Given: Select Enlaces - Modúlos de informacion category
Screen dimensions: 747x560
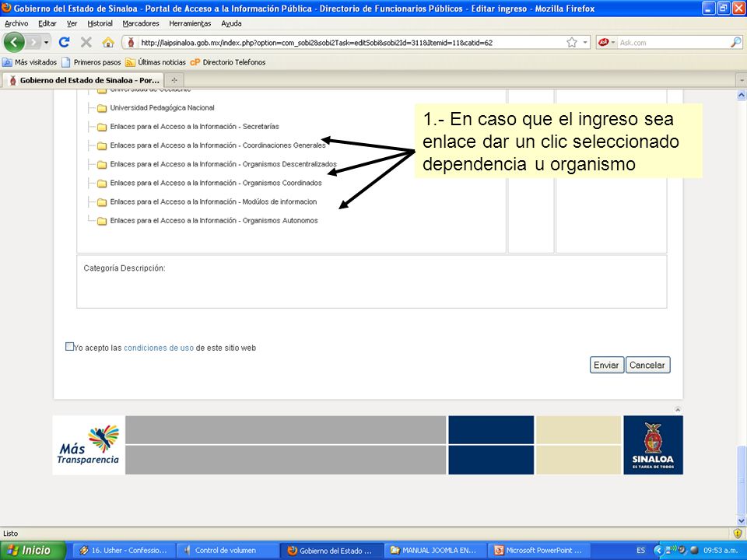Looking at the screenshot, I should 213,202.
